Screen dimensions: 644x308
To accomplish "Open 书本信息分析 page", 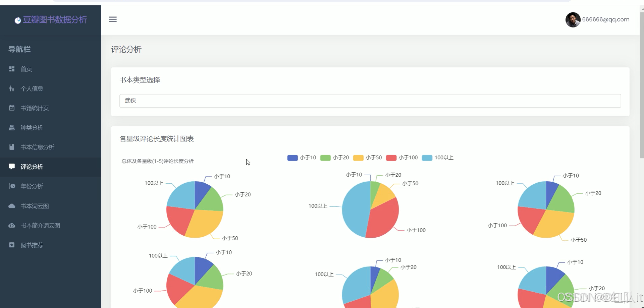I will tap(50, 147).
